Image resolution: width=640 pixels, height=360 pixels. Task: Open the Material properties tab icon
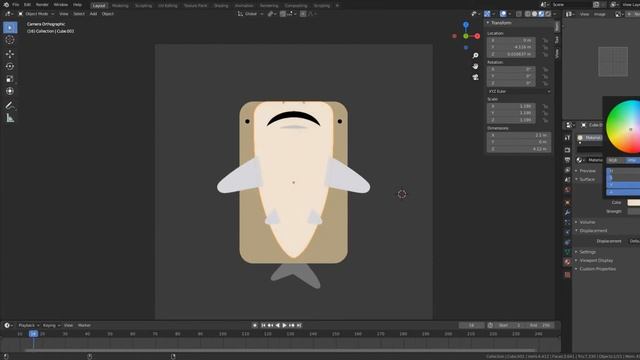click(x=567, y=262)
